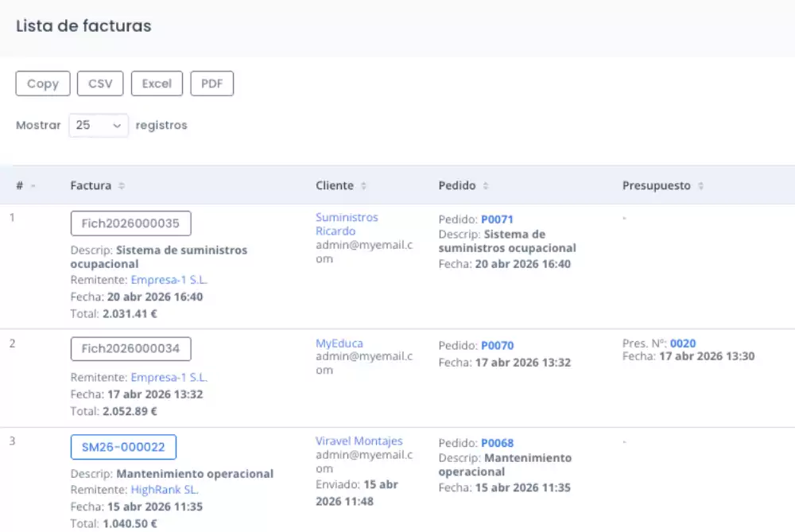This screenshot has height=532, width=795.
Task: Open invoice SM26-000022
Action: tap(123, 447)
